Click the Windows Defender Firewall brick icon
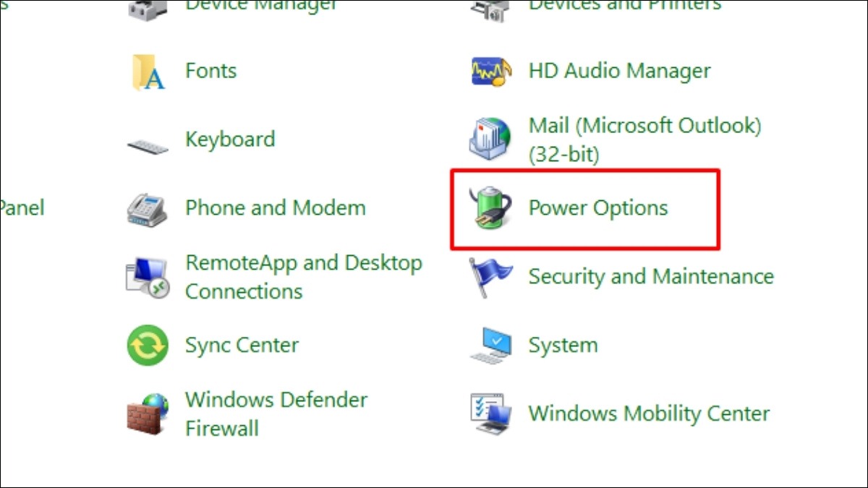 148,414
